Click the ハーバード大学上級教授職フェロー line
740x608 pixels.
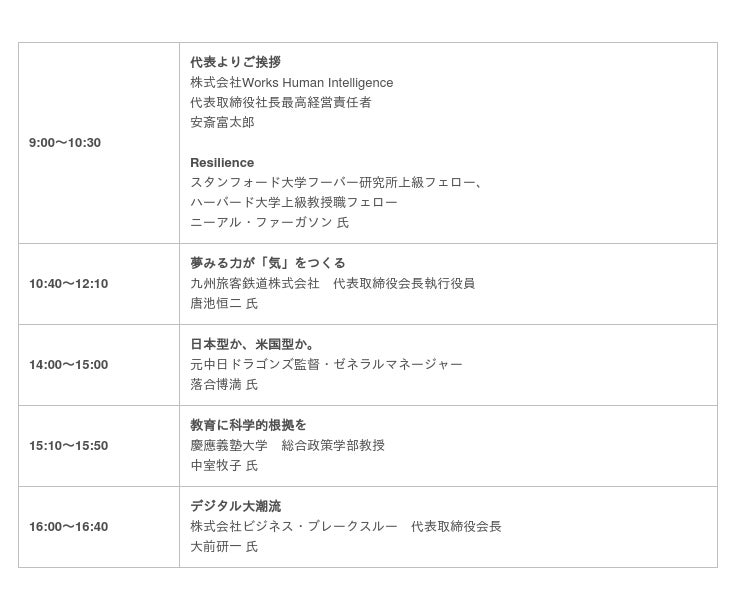coord(294,202)
